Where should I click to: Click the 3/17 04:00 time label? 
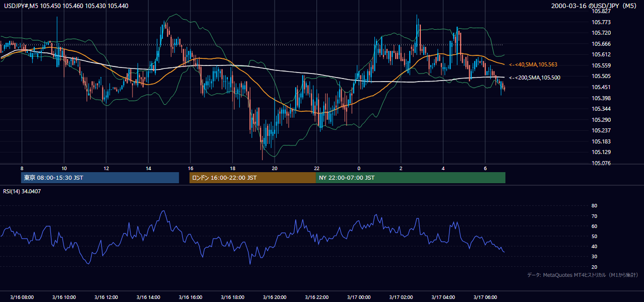point(443,297)
